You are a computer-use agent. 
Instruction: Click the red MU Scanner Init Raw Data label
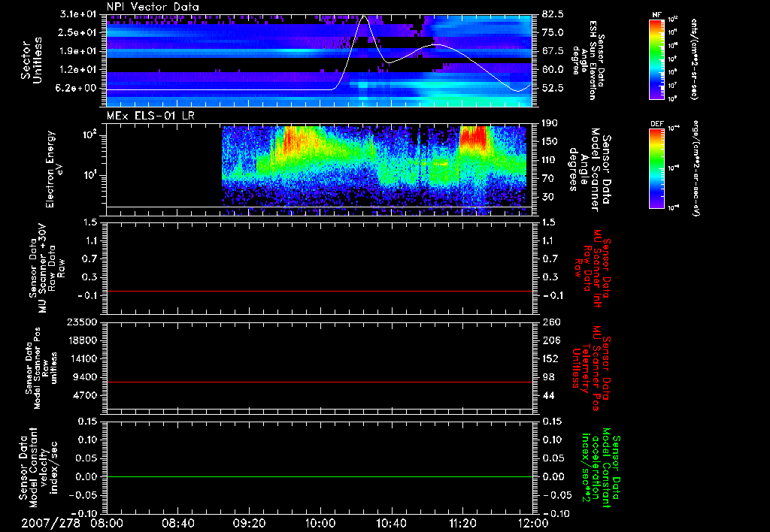tap(593, 268)
